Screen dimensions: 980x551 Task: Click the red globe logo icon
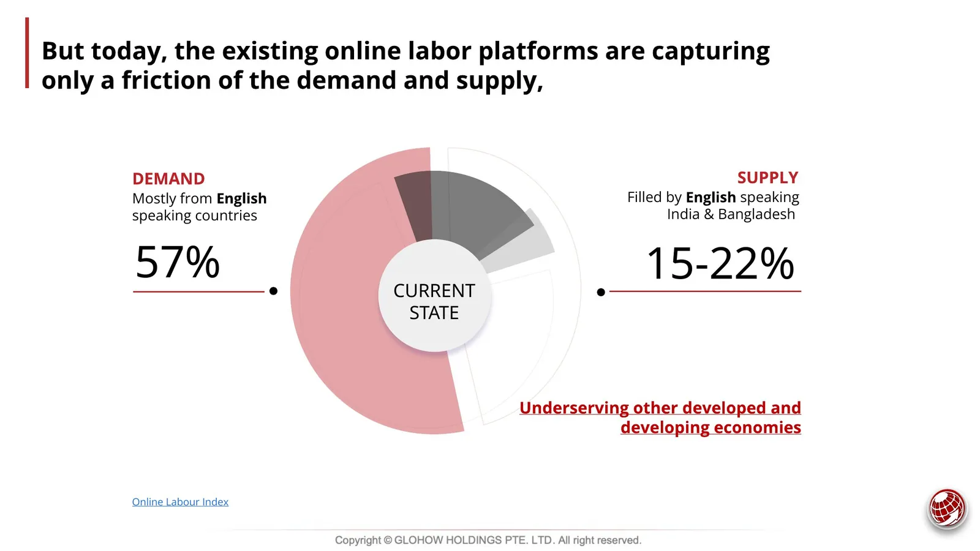pyautogui.click(x=947, y=508)
